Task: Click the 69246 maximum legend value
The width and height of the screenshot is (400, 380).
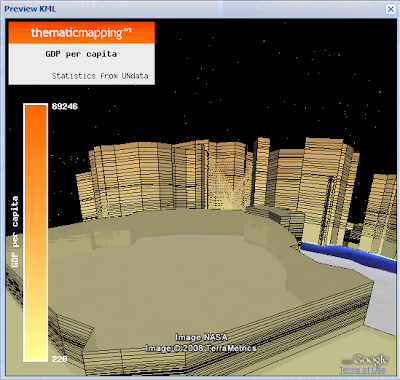Action: [65, 106]
